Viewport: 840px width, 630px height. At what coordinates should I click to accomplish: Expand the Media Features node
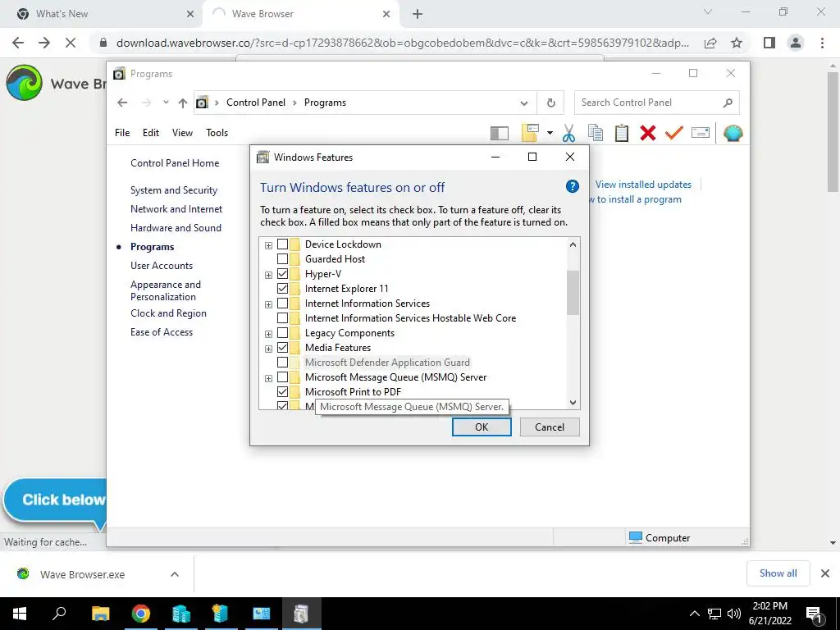268,349
